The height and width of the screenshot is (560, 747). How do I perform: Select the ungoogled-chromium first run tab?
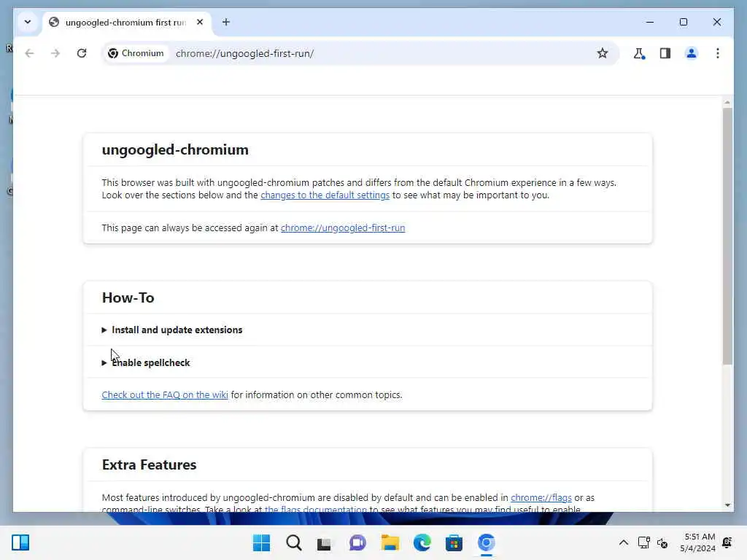(x=126, y=23)
